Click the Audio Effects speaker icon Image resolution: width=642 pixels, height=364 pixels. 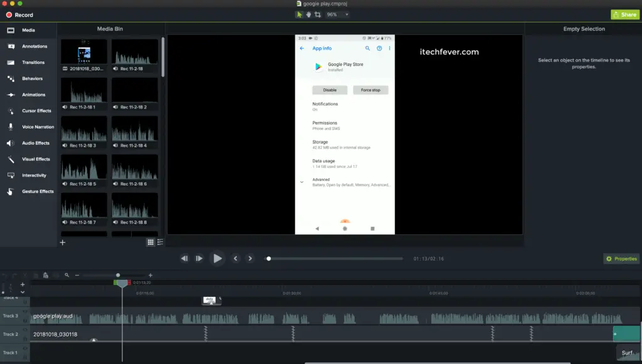click(x=11, y=143)
